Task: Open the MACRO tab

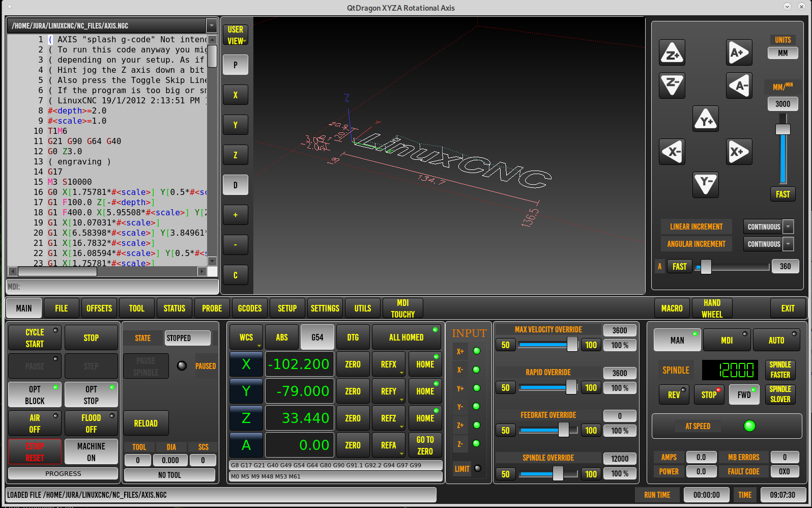Action: 672,308
